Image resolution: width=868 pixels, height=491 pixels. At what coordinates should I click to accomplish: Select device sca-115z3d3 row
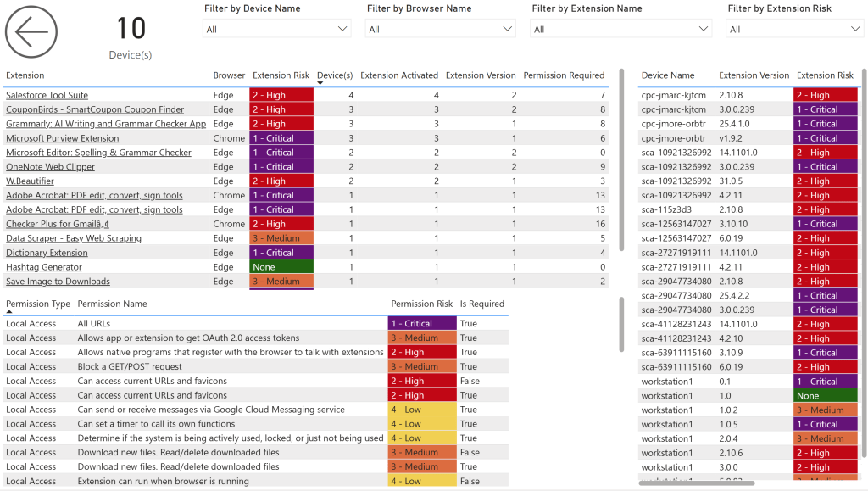[748, 209]
